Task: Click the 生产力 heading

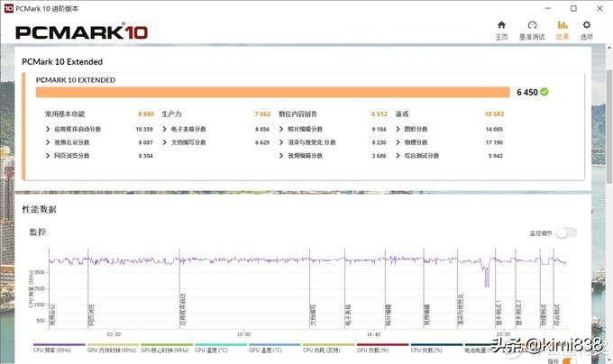Action: point(171,114)
